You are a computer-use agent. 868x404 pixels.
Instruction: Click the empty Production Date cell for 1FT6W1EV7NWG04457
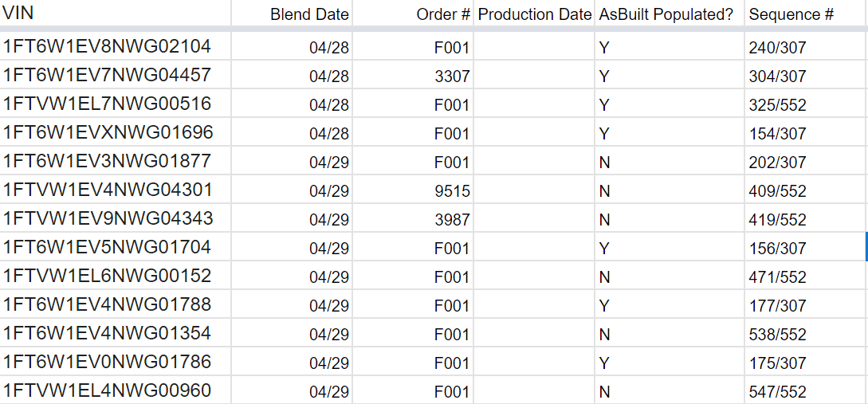click(534, 76)
